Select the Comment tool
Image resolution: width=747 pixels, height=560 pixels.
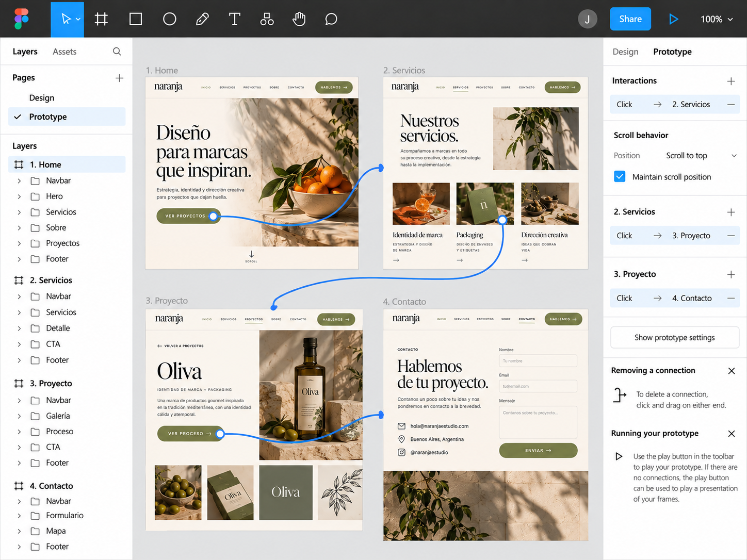tap(331, 19)
